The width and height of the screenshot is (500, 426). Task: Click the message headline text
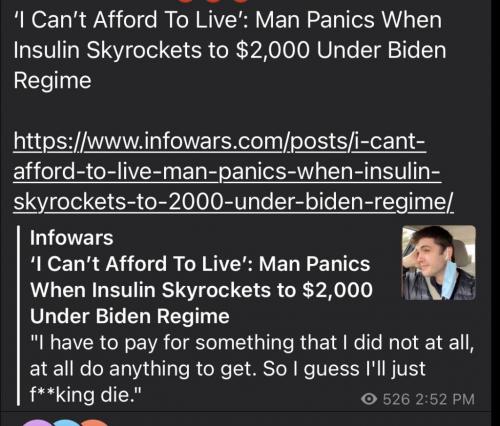[x=230, y=50]
